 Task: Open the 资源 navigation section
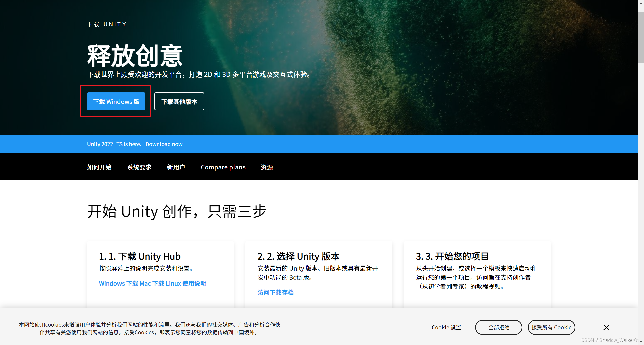click(267, 167)
